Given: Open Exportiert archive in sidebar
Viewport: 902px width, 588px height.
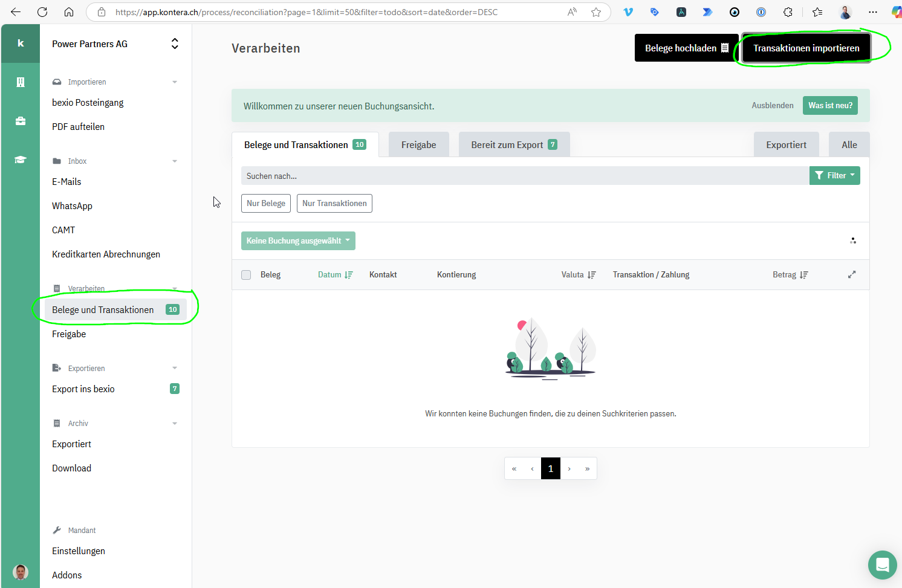Looking at the screenshot, I should 71,444.
